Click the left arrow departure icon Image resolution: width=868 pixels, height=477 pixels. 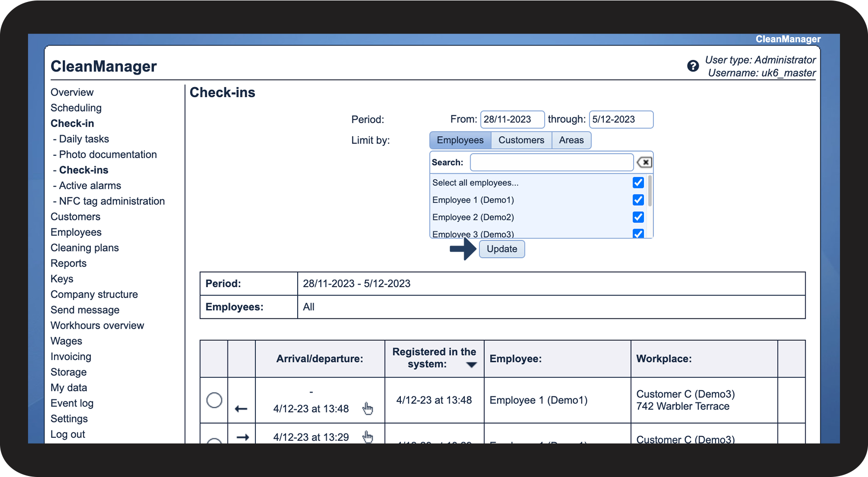(x=241, y=409)
